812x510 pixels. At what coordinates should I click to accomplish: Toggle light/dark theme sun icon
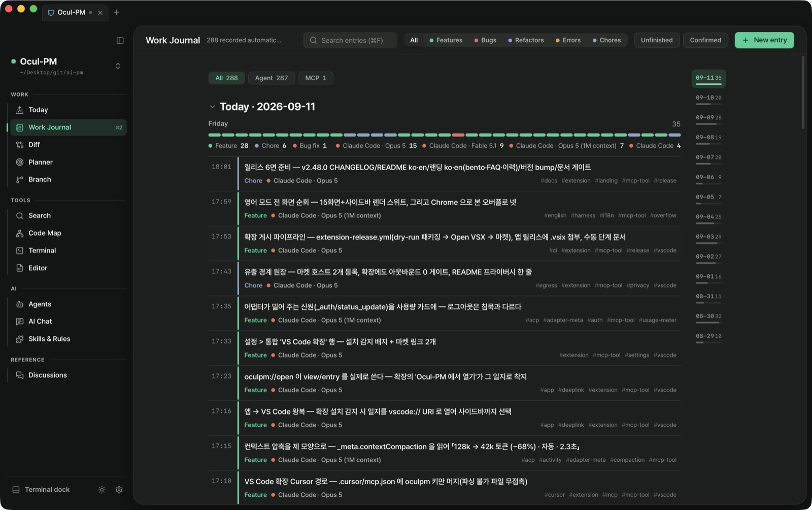(x=102, y=490)
